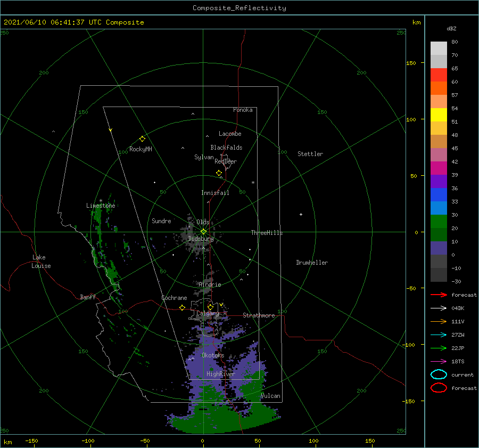
Task: Click the Sylvan label
Action: (x=204, y=157)
